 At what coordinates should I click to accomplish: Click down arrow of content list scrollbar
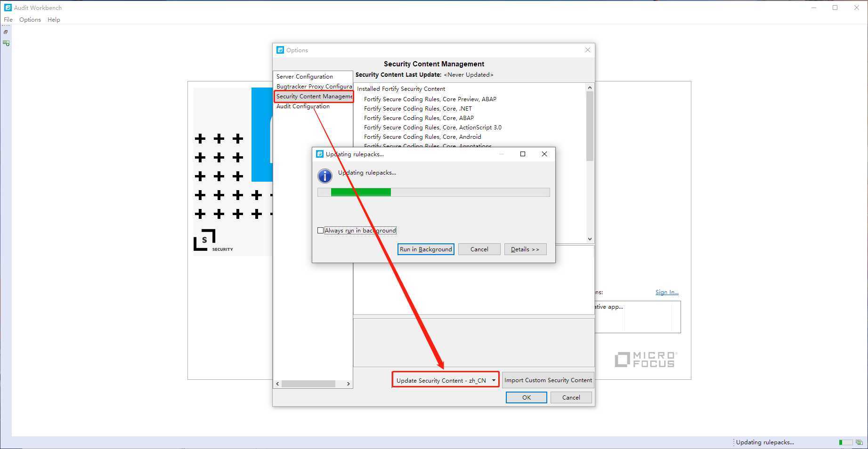(x=590, y=239)
